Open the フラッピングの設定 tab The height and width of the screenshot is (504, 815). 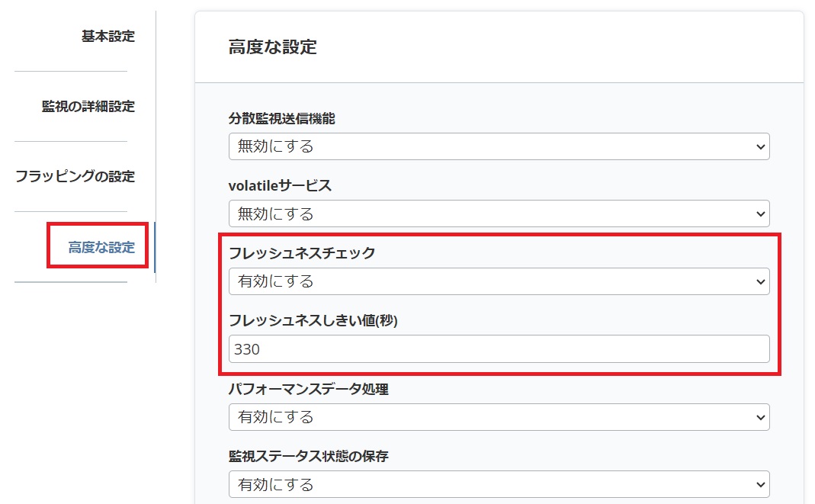tap(75, 176)
